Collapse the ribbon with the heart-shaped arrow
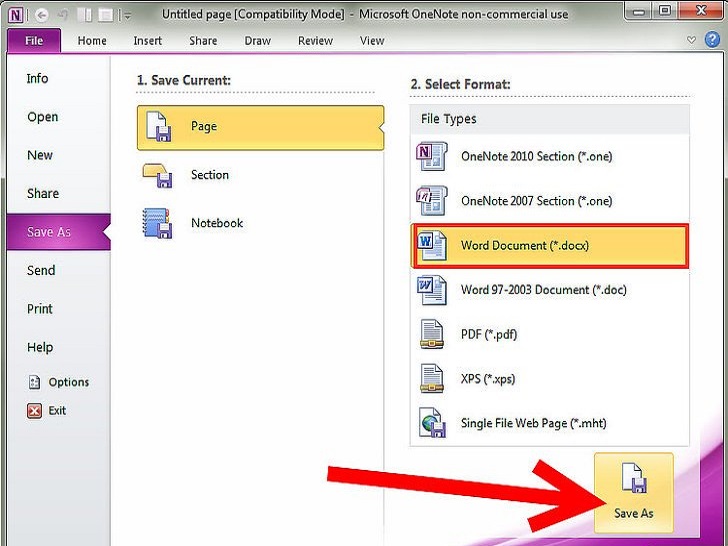The width and height of the screenshot is (728, 546). click(691, 40)
